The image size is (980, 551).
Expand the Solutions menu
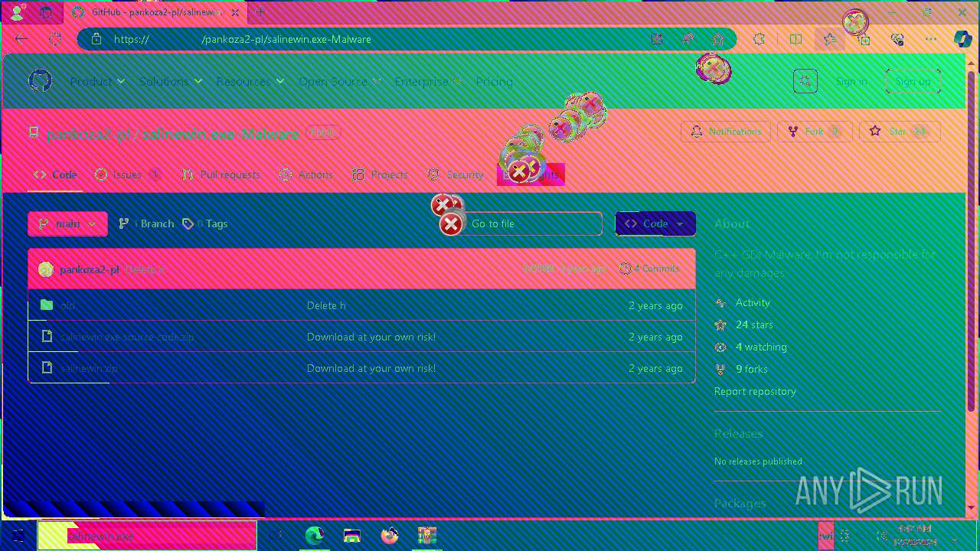(171, 81)
